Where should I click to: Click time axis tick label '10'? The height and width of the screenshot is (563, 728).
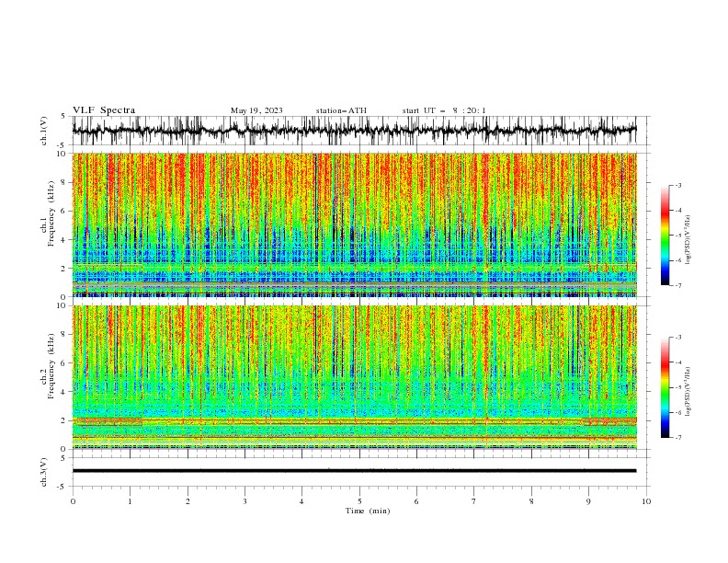coord(646,501)
